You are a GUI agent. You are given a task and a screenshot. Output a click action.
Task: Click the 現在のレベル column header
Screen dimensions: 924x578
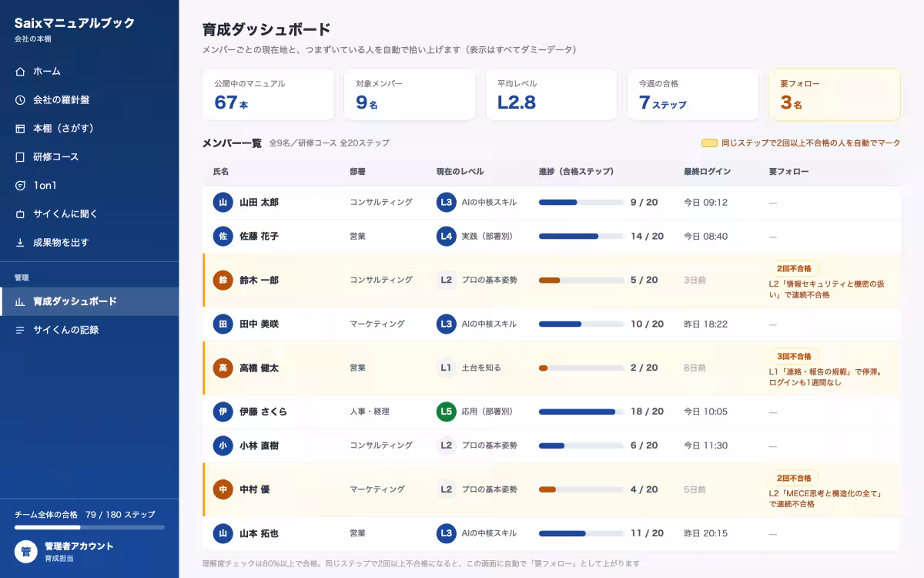(x=460, y=172)
